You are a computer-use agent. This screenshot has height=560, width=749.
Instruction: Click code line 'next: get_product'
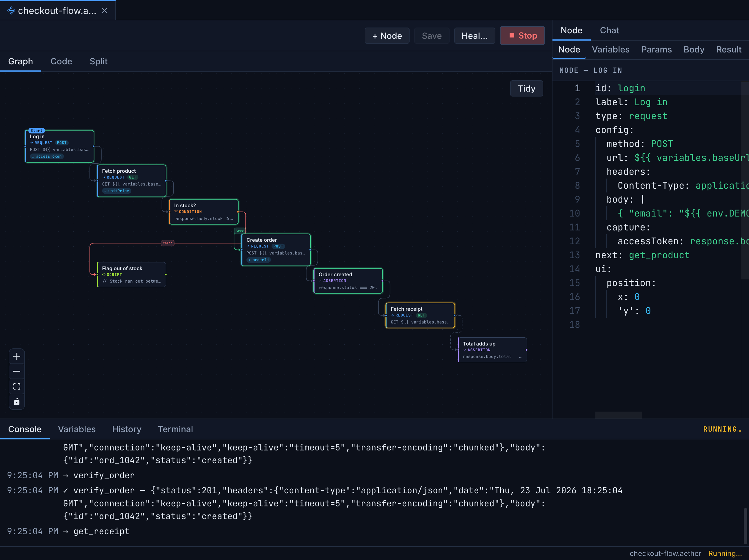click(x=642, y=255)
